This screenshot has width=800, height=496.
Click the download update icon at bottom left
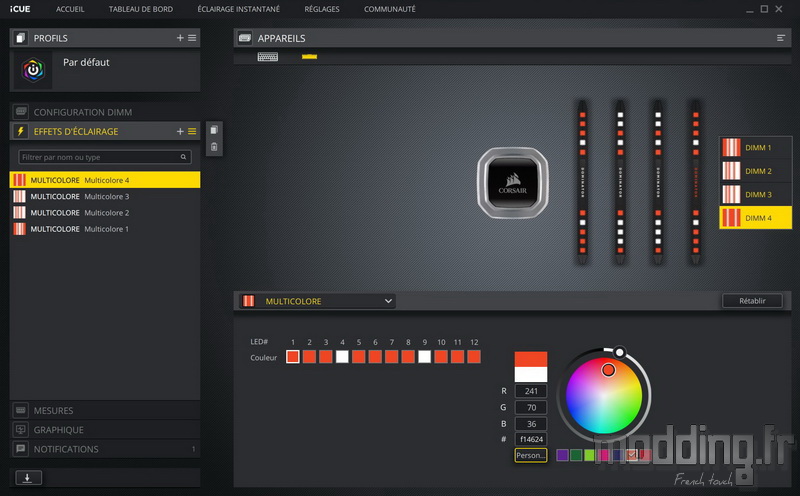(x=28, y=478)
